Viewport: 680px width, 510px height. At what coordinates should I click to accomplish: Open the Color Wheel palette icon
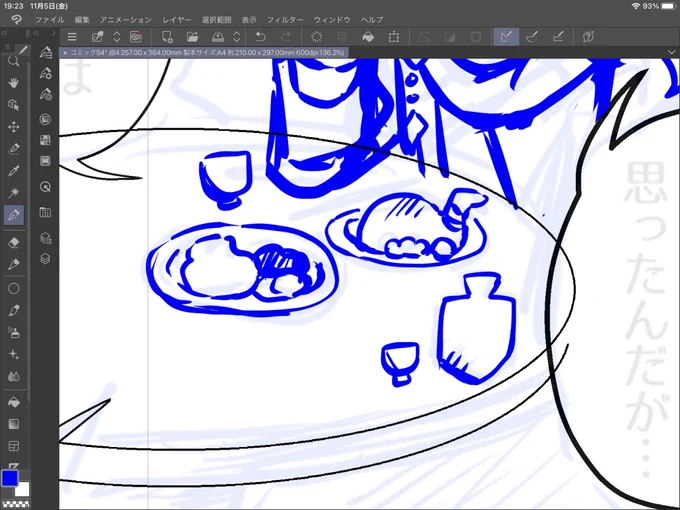click(x=46, y=119)
